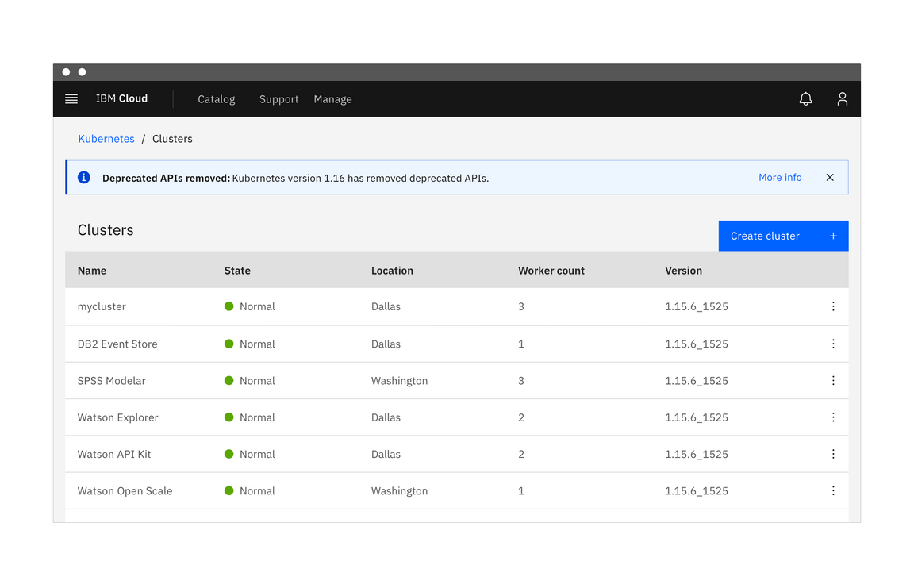Click the Worker count column header
This screenshot has width=914, height=588.
551,271
